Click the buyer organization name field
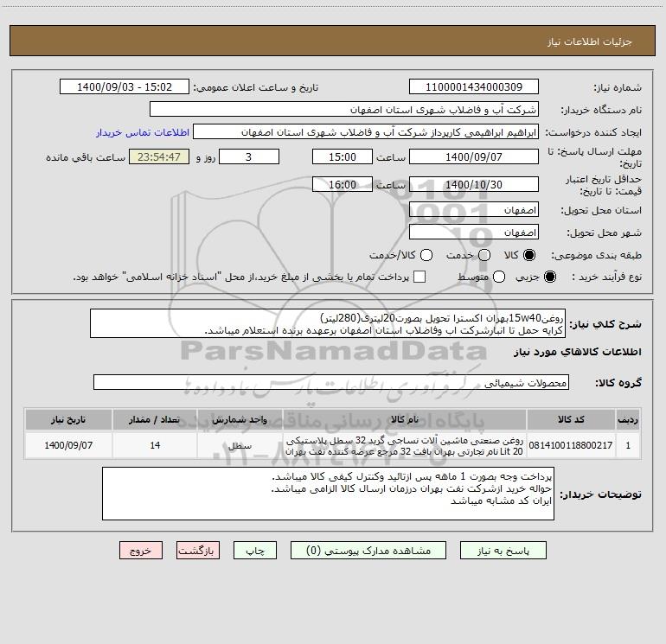The width and height of the screenshot is (666, 644). click(344, 110)
